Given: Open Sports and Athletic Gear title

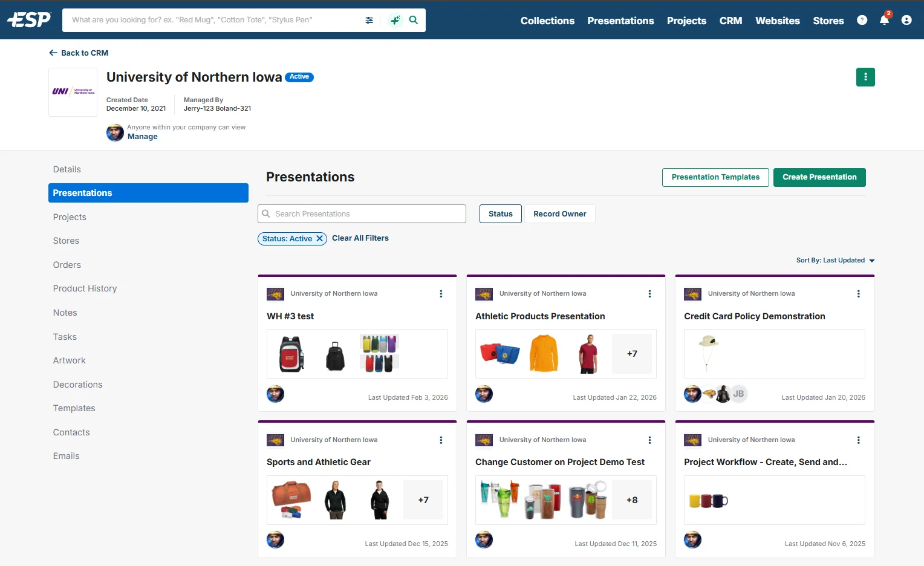Looking at the screenshot, I should point(319,462).
